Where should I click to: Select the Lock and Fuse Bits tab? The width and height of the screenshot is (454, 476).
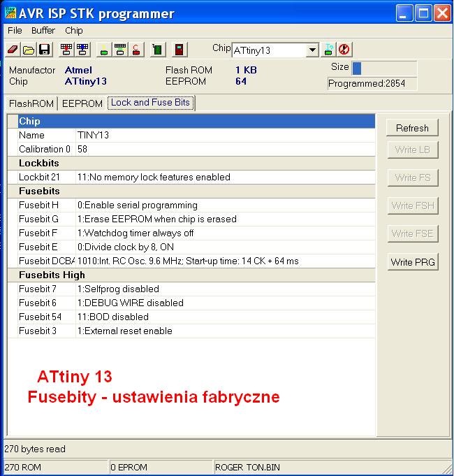[150, 103]
